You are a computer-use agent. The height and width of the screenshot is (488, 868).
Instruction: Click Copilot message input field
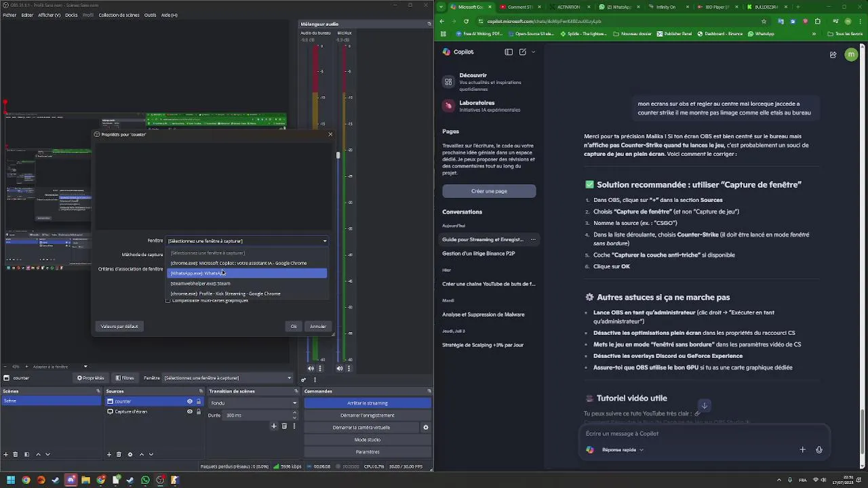[x=704, y=434]
